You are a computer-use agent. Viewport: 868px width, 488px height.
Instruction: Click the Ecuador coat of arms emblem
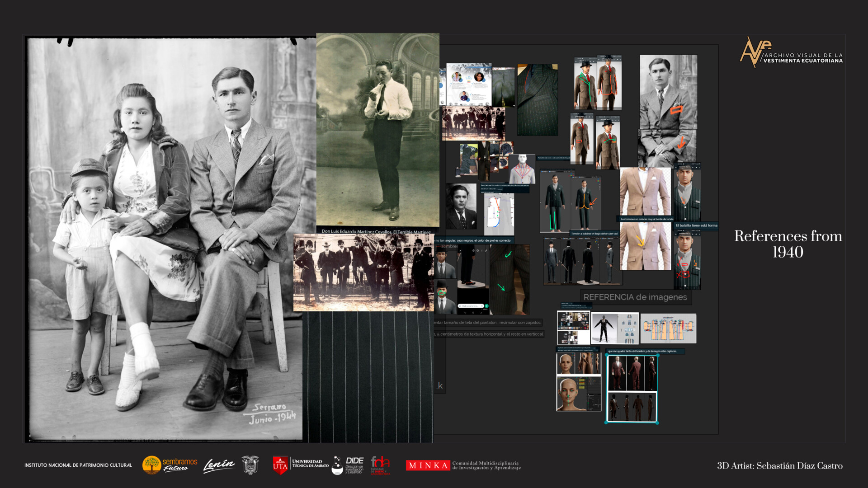pos(250,465)
